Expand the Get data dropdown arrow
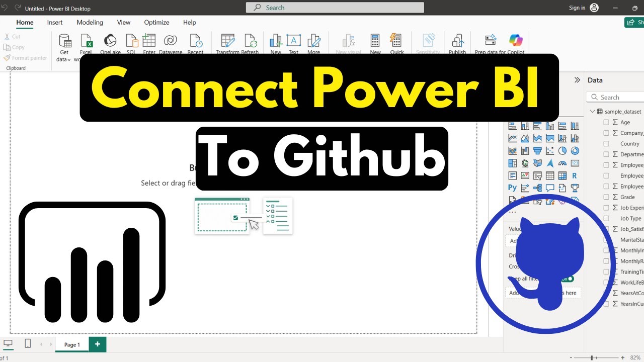The width and height of the screenshot is (644, 362). click(69, 60)
